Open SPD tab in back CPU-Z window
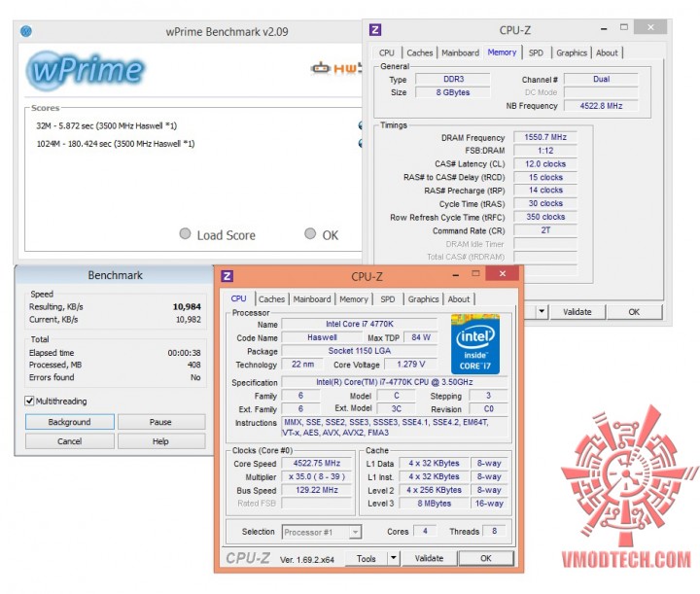The width and height of the screenshot is (700, 594). [x=536, y=52]
